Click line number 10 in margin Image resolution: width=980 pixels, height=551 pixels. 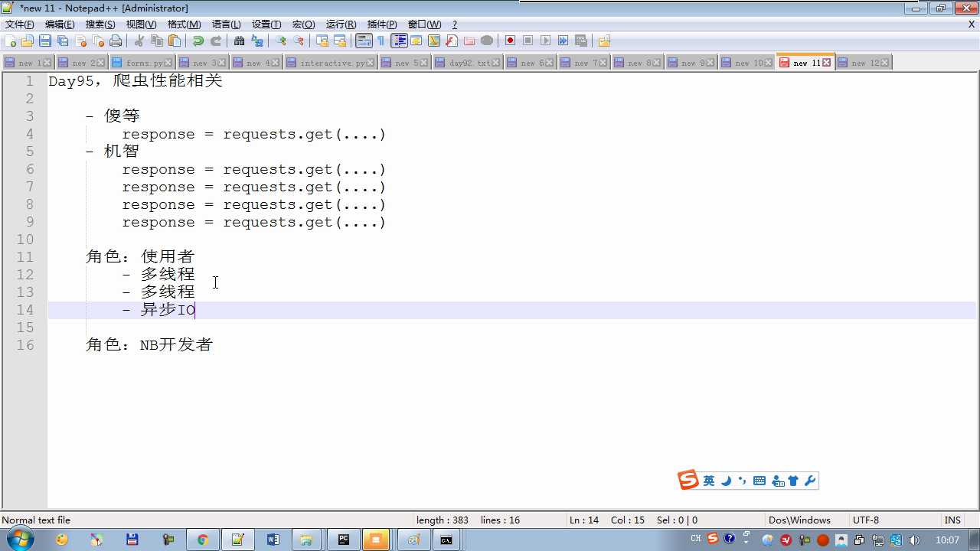pos(24,240)
